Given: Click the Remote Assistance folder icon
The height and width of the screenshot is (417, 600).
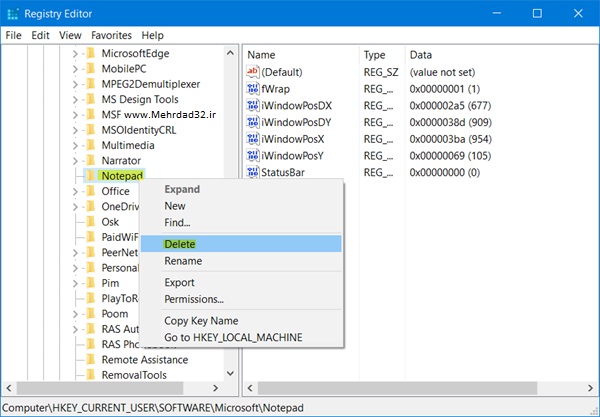Looking at the screenshot, I should pyautogui.click(x=91, y=359).
